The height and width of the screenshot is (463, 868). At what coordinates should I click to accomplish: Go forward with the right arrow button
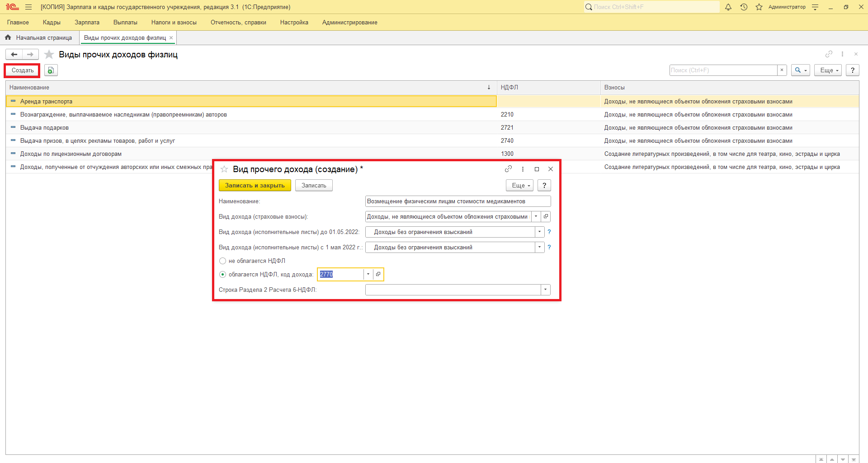pyautogui.click(x=30, y=54)
